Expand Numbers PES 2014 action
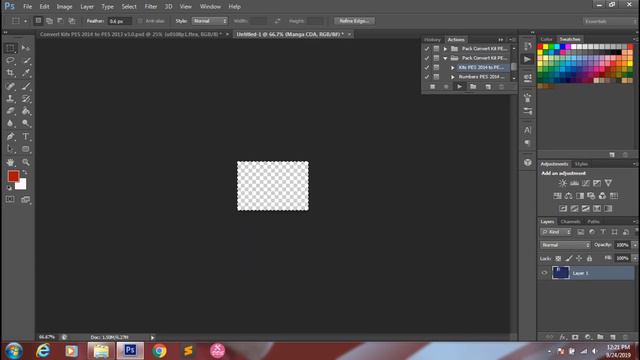Image resolution: width=640 pixels, height=360 pixels. pyautogui.click(x=453, y=77)
